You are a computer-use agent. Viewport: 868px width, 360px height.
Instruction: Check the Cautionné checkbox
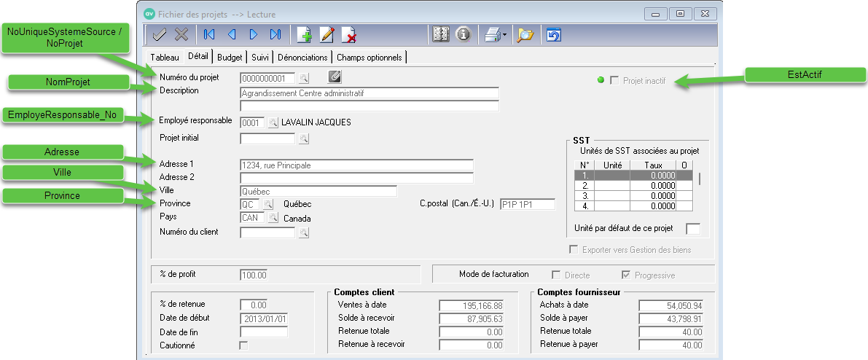244,345
